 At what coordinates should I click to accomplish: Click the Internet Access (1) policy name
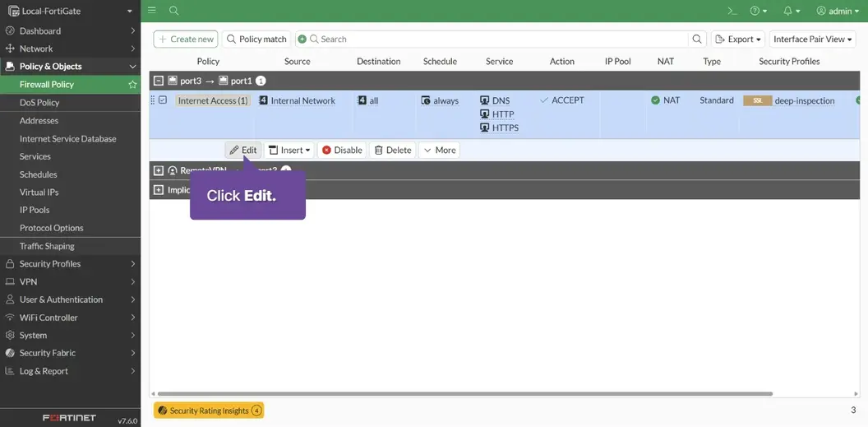tap(213, 101)
